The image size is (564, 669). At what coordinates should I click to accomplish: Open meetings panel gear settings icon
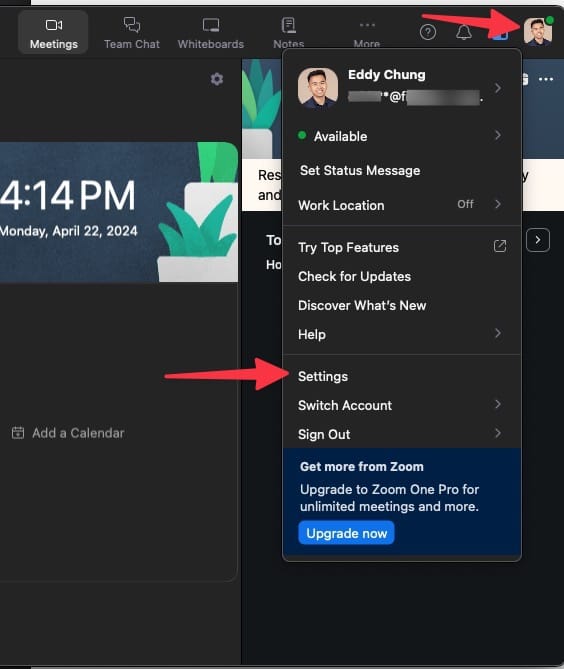click(x=217, y=79)
